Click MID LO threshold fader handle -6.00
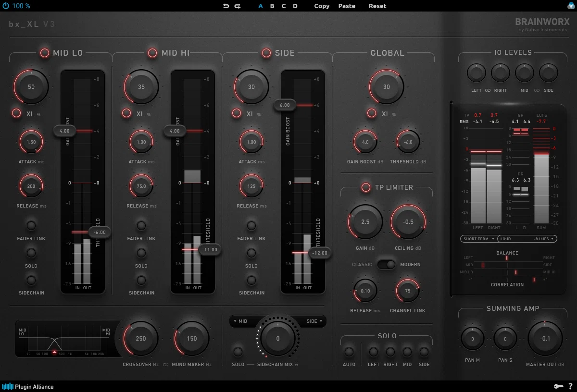The height and width of the screenshot is (392, 577). tap(100, 232)
